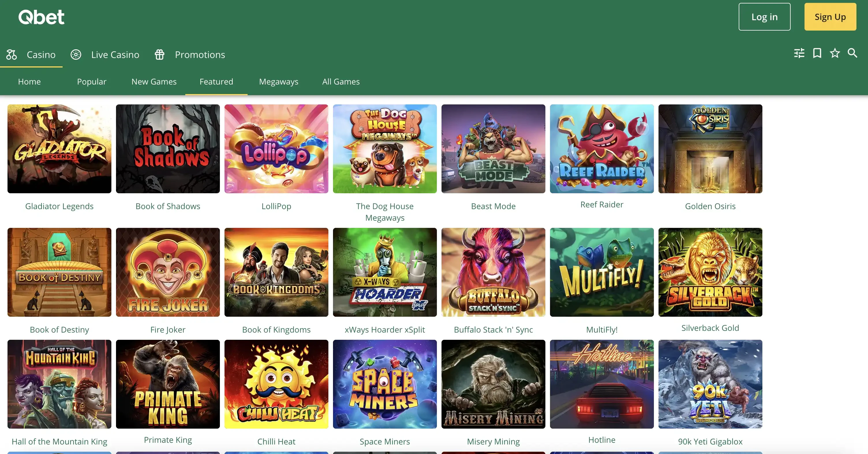Open Space Miners game thumbnail
Viewport: 868px width, 454px height.
pyautogui.click(x=385, y=384)
